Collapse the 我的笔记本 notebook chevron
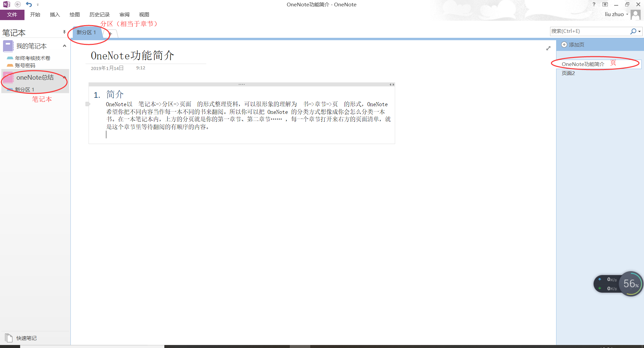Image resolution: width=644 pixels, height=348 pixels. (64, 46)
